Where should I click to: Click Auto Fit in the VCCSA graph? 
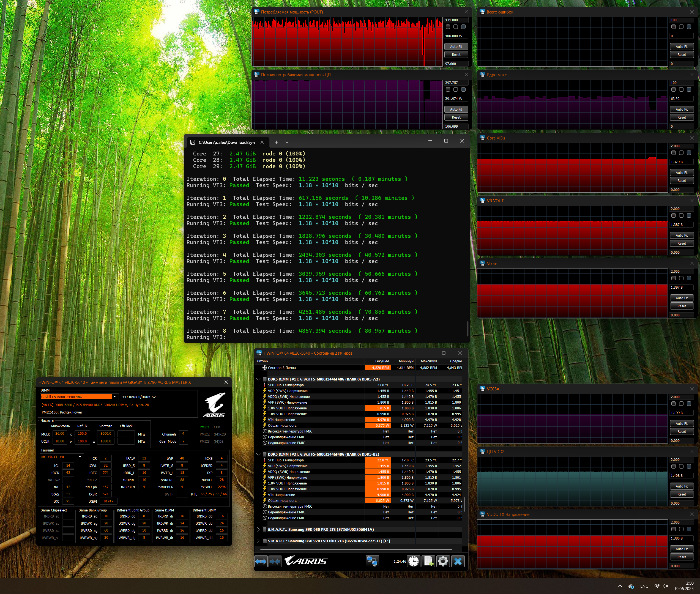pos(682,424)
